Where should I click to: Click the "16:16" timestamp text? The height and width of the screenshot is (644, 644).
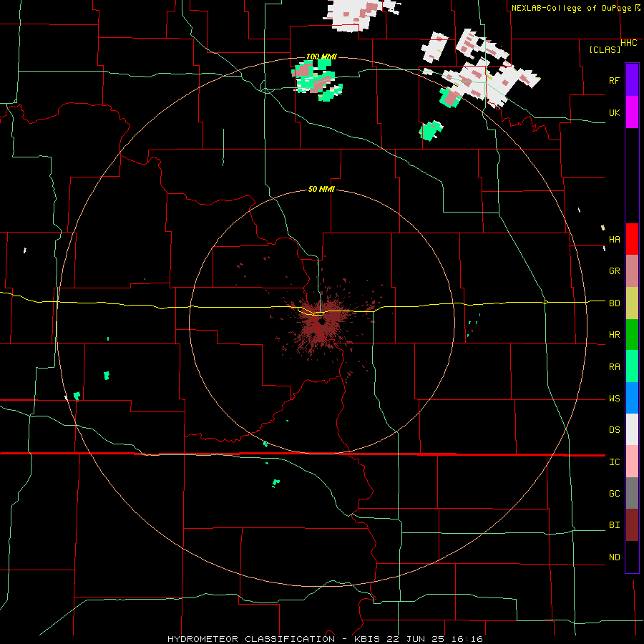pos(466,639)
